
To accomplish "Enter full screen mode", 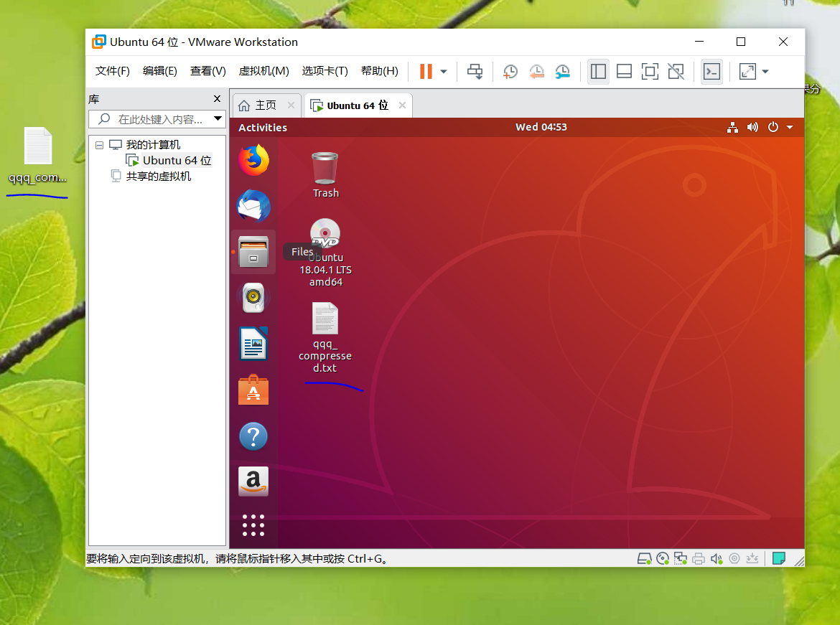I will pyautogui.click(x=650, y=71).
